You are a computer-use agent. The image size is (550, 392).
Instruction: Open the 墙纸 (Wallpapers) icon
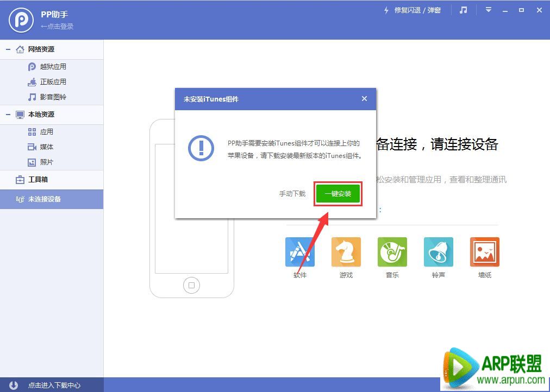pyautogui.click(x=484, y=251)
